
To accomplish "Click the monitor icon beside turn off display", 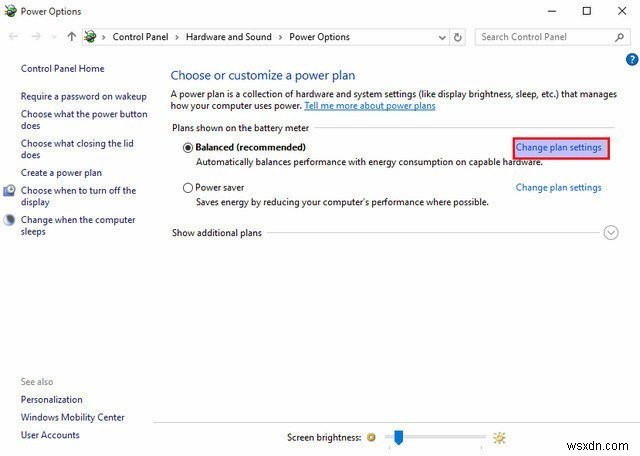I will pyautogui.click(x=9, y=191).
